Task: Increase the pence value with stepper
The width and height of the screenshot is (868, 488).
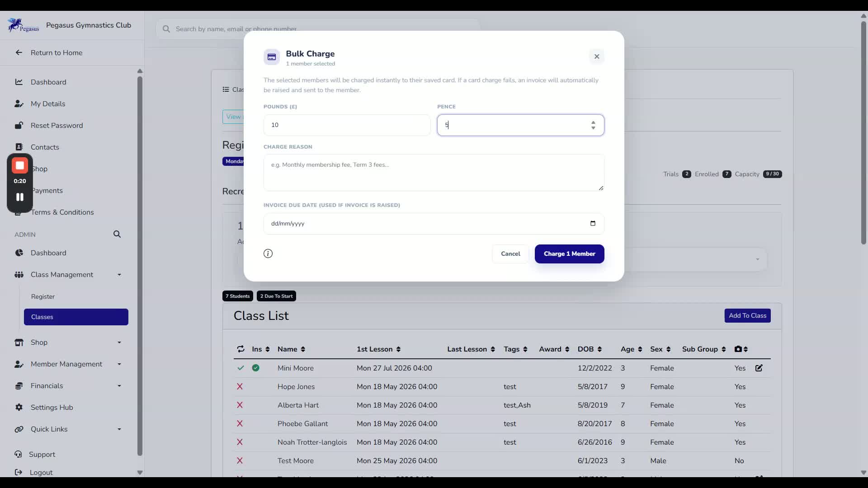Action: tap(593, 122)
